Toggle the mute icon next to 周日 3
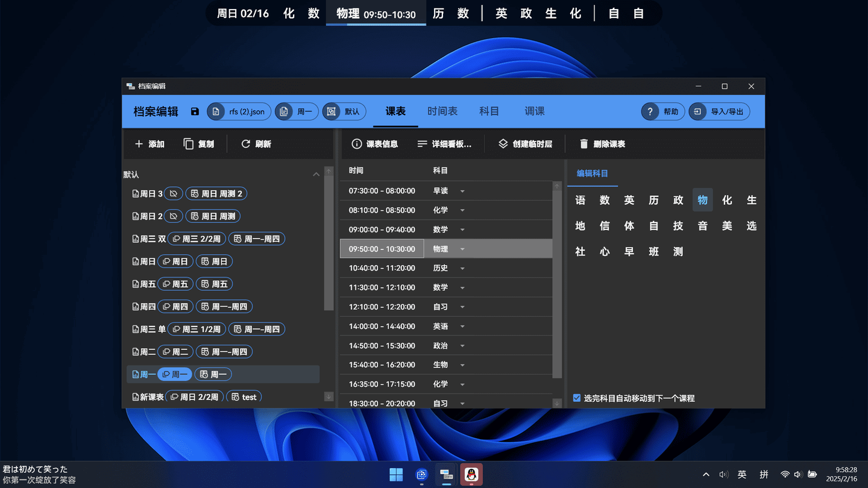The width and height of the screenshot is (868, 488). point(173,193)
